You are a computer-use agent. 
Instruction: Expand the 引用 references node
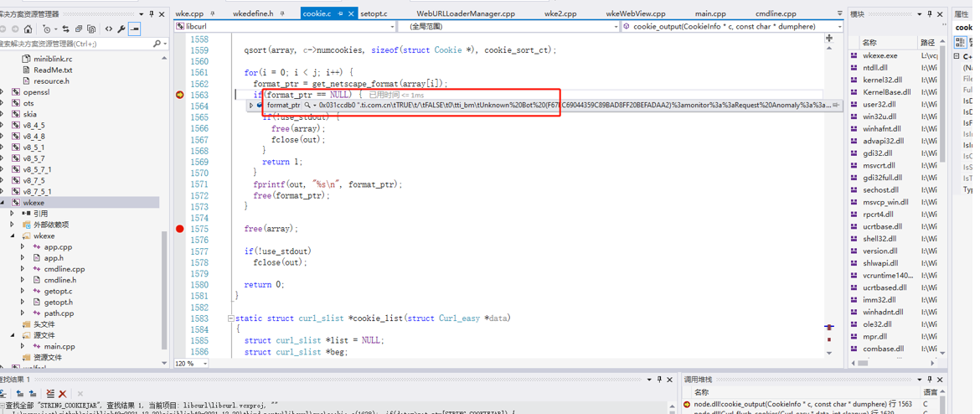[13, 214]
